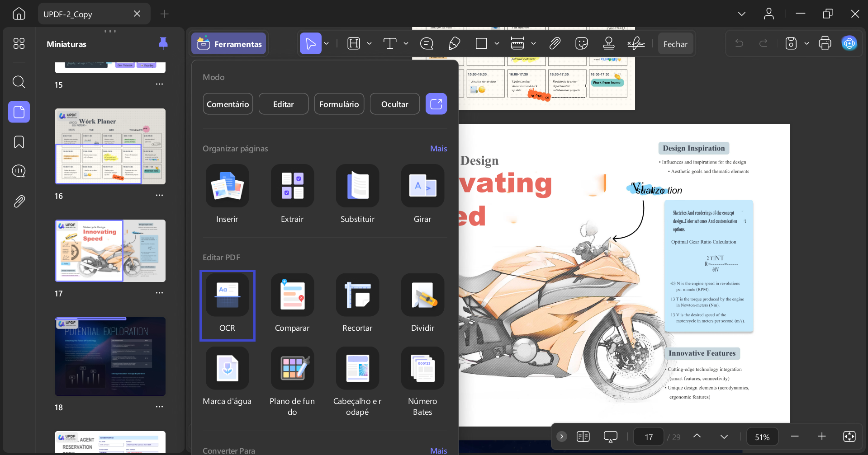Open the attachment paperclip in toolbar
868x455 pixels.
click(555, 44)
